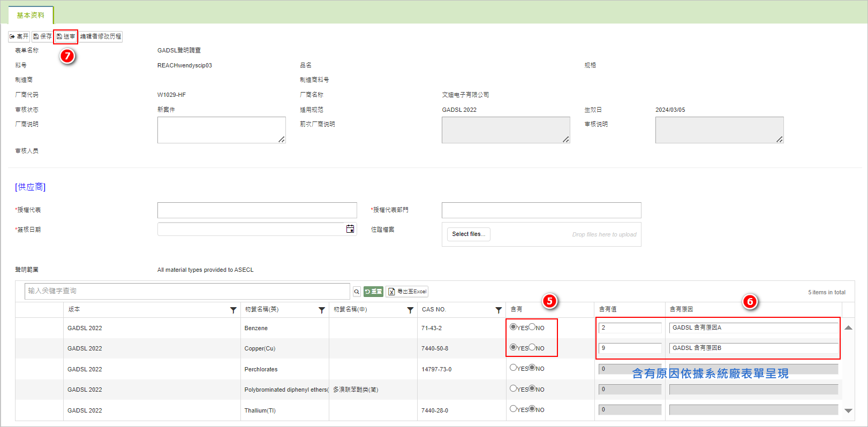868x427 pixels.
Task: Click the Thallium(Tl) cell
Action: coord(260,410)
